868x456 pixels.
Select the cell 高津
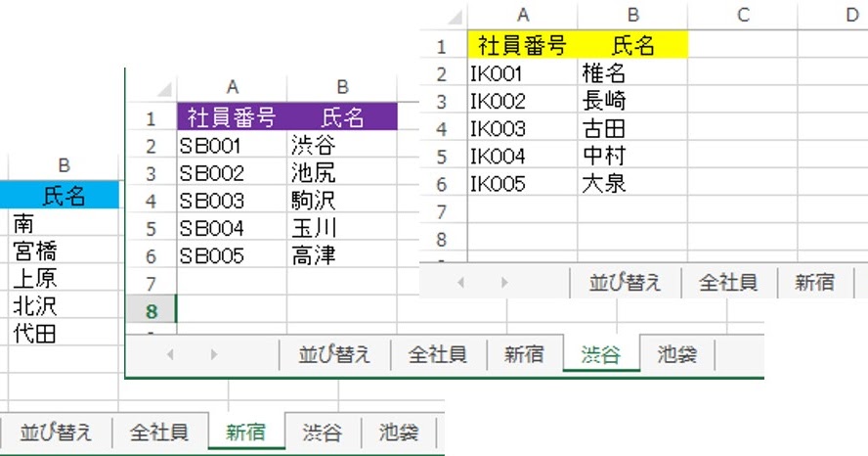pos(343,256)
